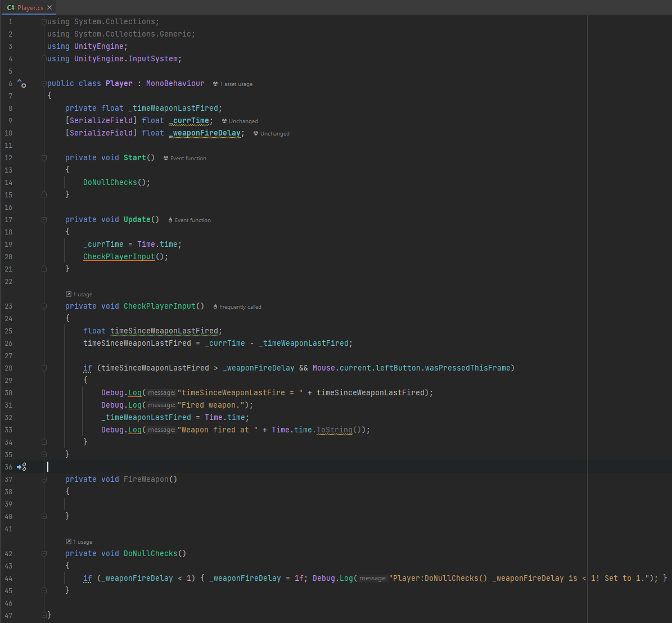The height and width of the screenshot is (623, 672).
Task: Click the Unity icon beside "Unchanged" for _weaponFireDelay
Action: (x=255, y=133)
